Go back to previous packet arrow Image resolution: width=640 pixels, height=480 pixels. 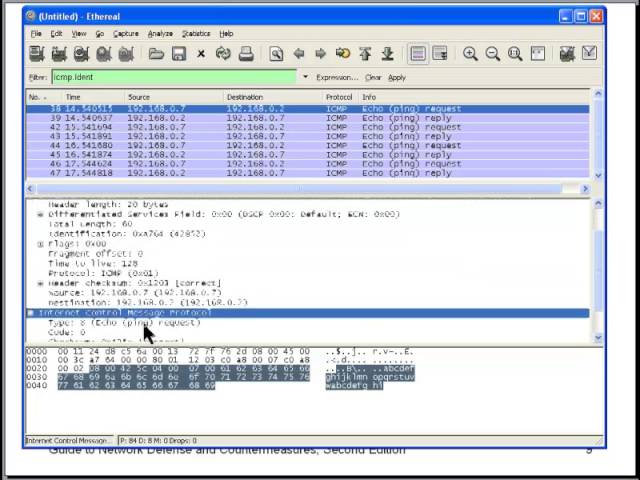click(x=299, y=54)
